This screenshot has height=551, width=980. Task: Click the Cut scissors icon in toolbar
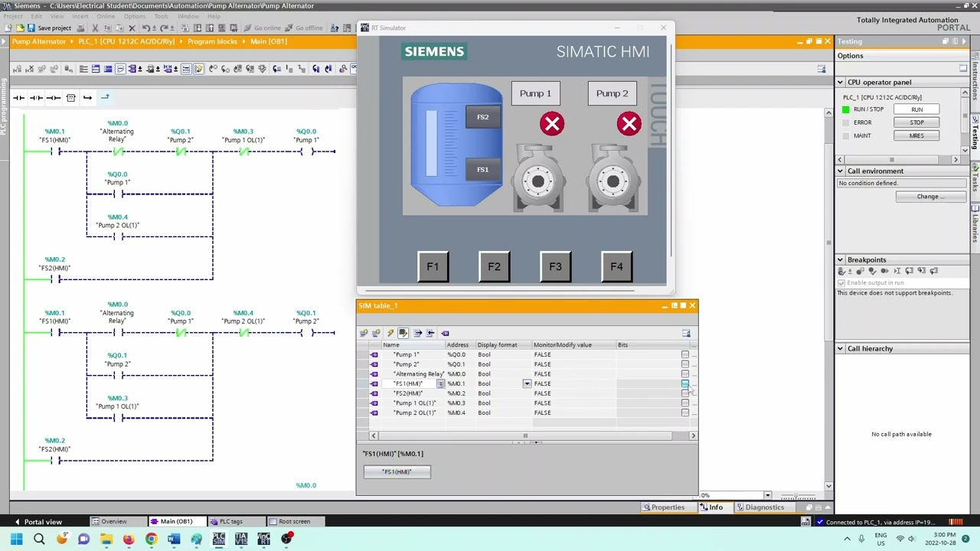point(95,28)
